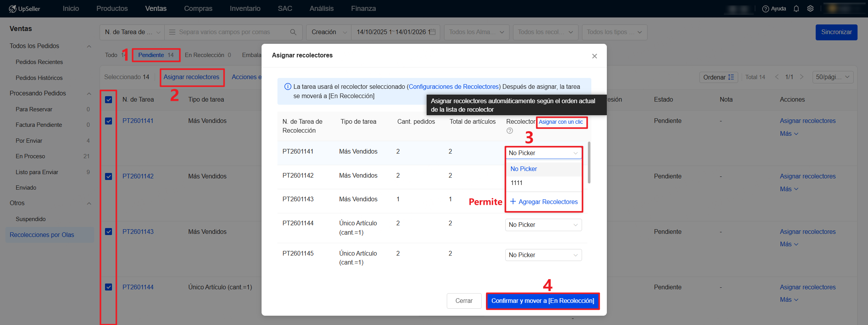Select the No Picker option in the list

click(x=543, y=169)
